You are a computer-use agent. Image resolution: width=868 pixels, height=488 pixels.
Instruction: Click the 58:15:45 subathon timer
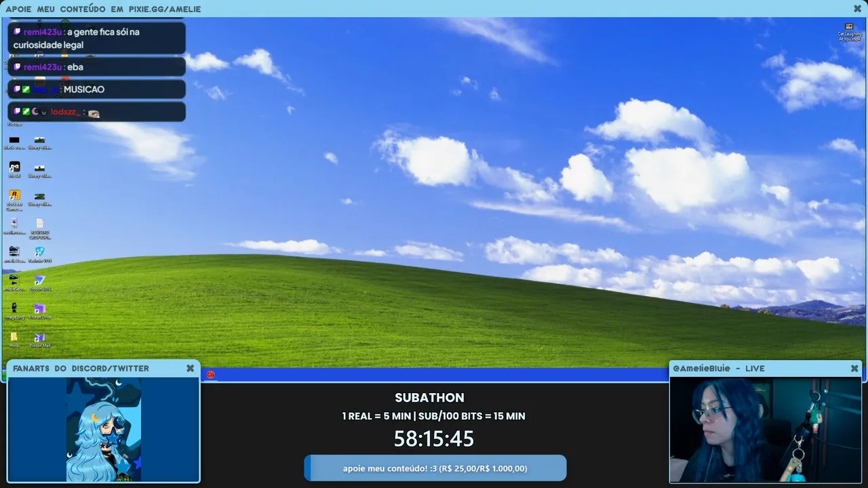[434, 439]
